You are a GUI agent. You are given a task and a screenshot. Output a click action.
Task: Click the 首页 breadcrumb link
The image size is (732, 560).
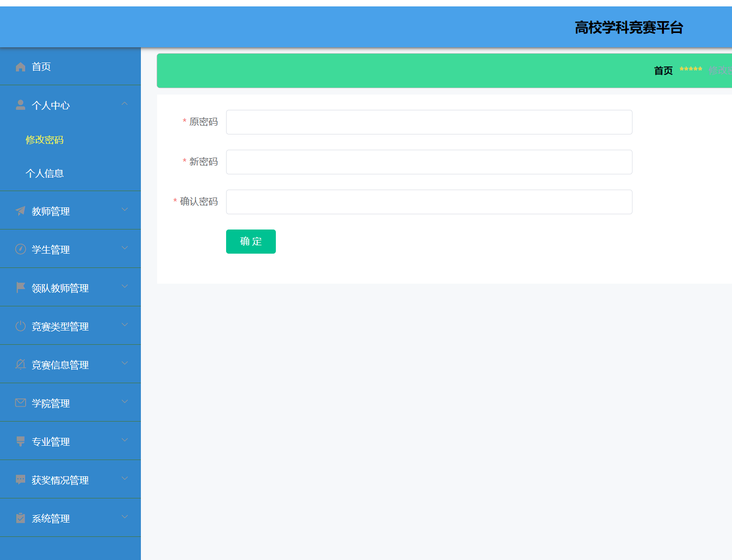click(x=663, y=70)
